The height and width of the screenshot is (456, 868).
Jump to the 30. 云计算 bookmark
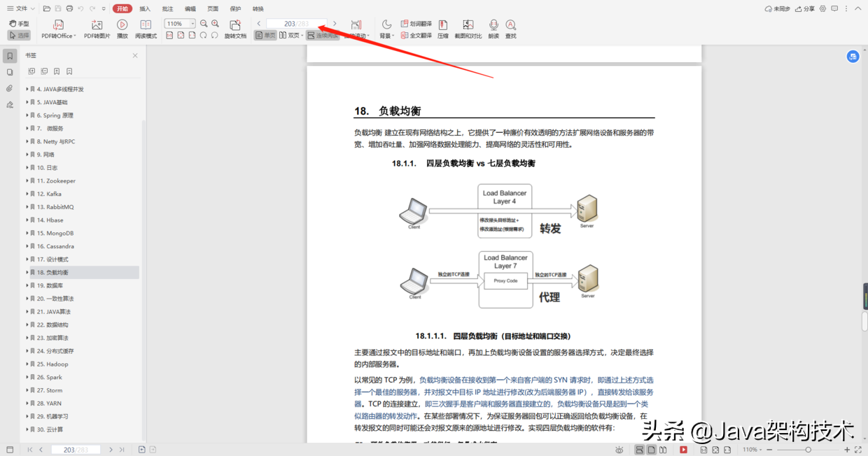point(50,429)
